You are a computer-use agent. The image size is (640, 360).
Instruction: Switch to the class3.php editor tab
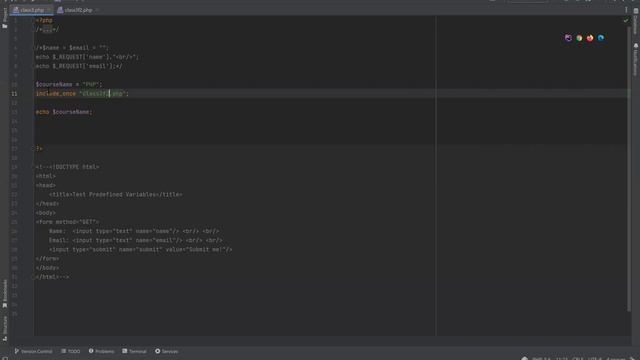(32, 10)
